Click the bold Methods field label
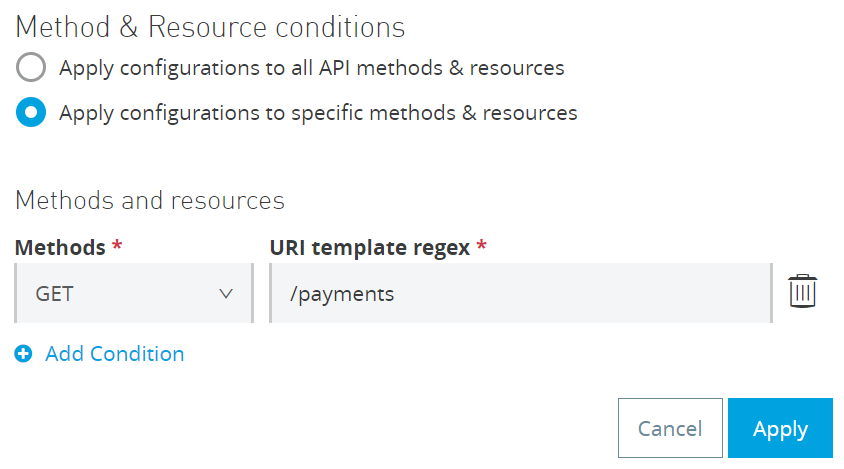 [60, 248]
